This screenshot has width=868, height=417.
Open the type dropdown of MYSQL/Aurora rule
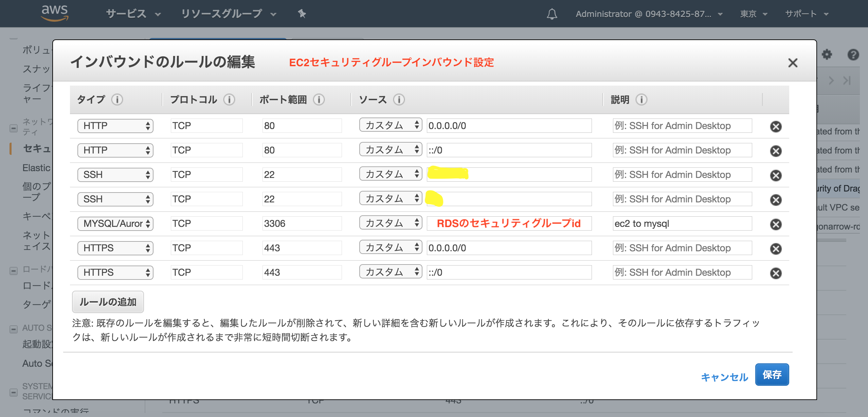(115, 223)
